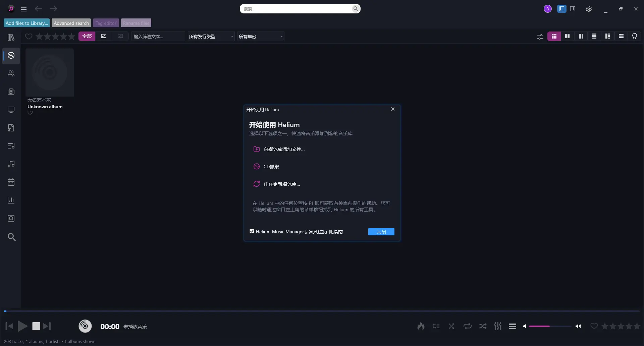Viewport: 644px width, 346px height.
Task: Open the music file sidebar icon
Action: 11,128
